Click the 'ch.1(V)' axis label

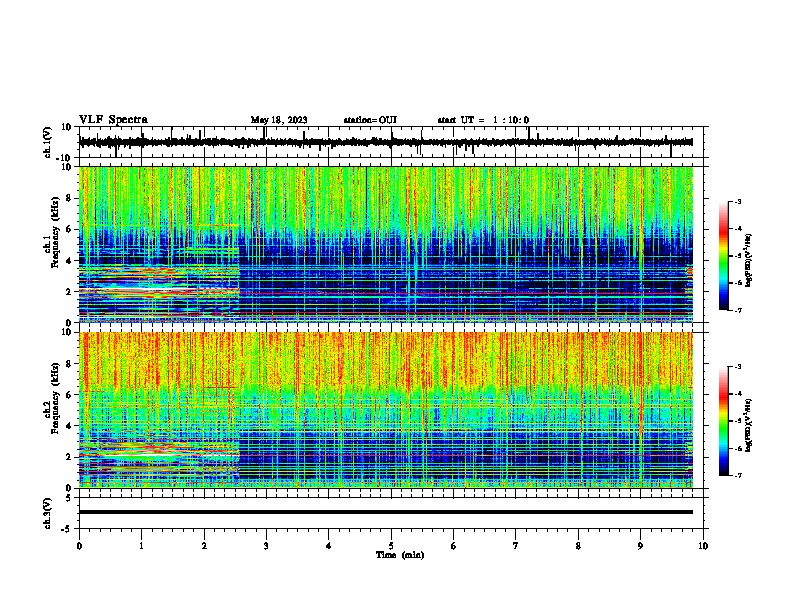[48, 142]
